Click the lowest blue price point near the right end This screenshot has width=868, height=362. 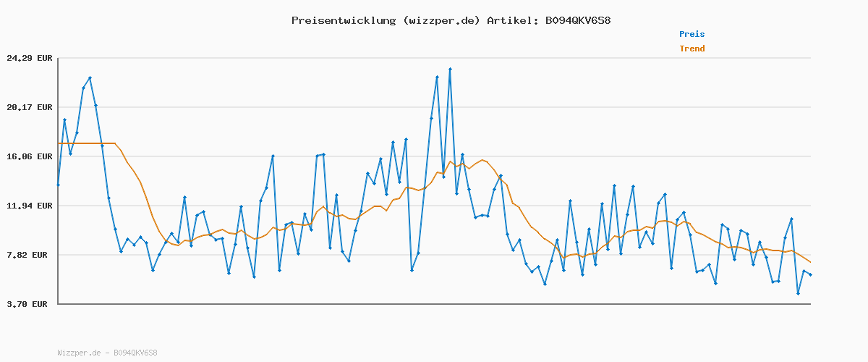point(798,293)
